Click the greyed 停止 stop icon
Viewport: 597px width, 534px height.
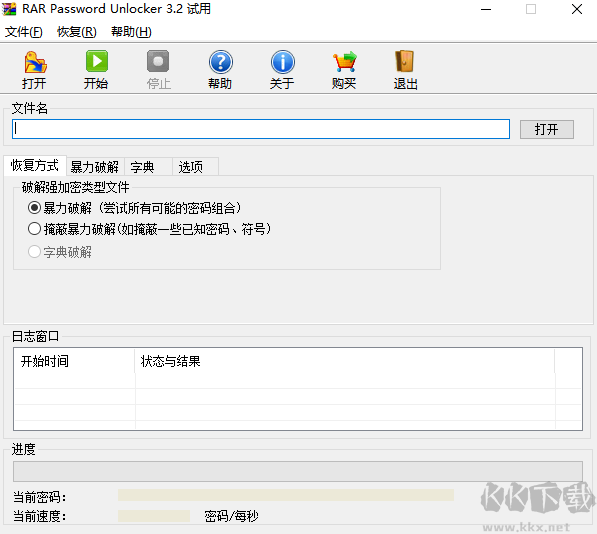pyautogui.click(x=158, y=61)
